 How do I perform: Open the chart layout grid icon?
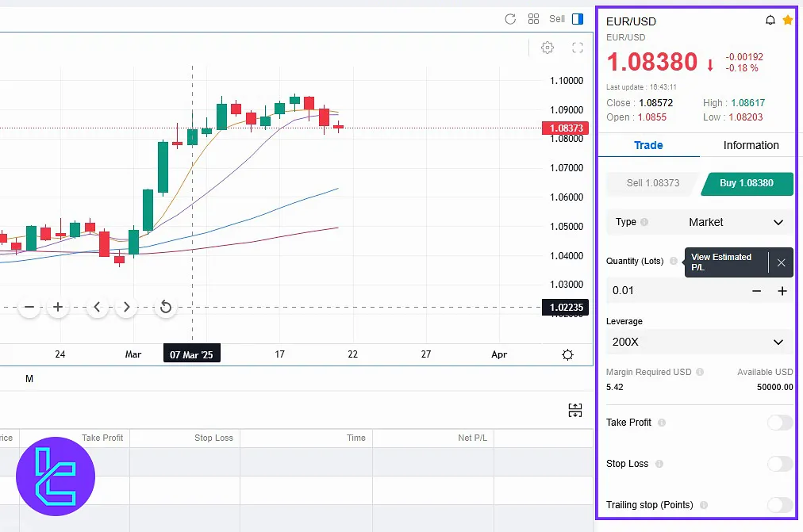(x=533, y=19)
